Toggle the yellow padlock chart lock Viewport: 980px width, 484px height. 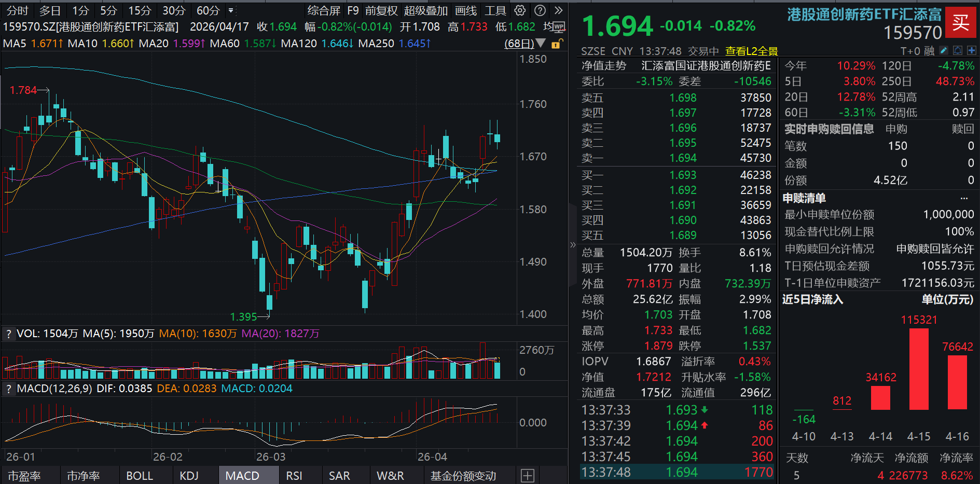tap(556, 44)
